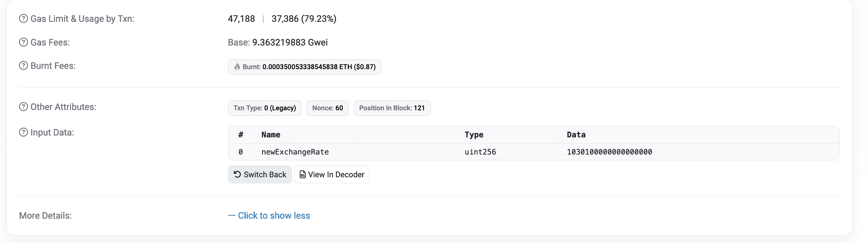Image resolution: width=868 pixels, height=243 pixels.
Task: Click the 37,386 (79.23%) gas usage value
Action: tap(304, 19)
